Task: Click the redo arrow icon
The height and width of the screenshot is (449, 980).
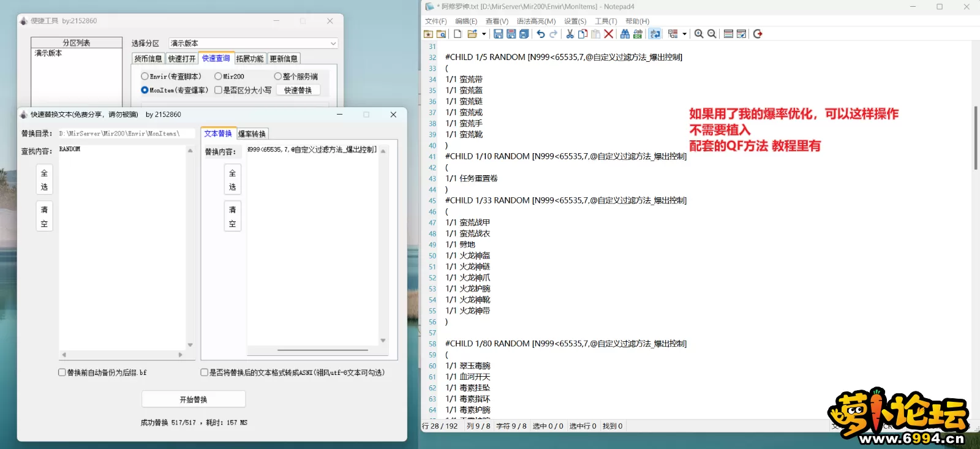Action: pyautogui.click(x=554, y=34)
